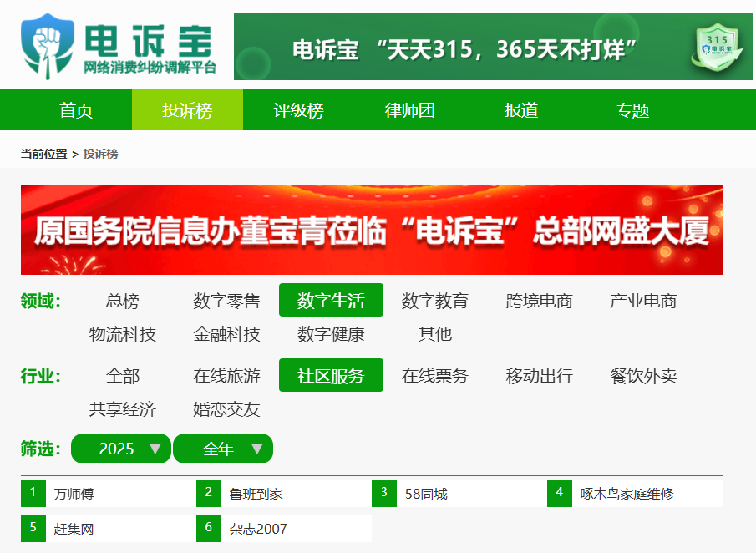
Task: Select the 在线旅游 industry filter
Action: tap(226, 376)
